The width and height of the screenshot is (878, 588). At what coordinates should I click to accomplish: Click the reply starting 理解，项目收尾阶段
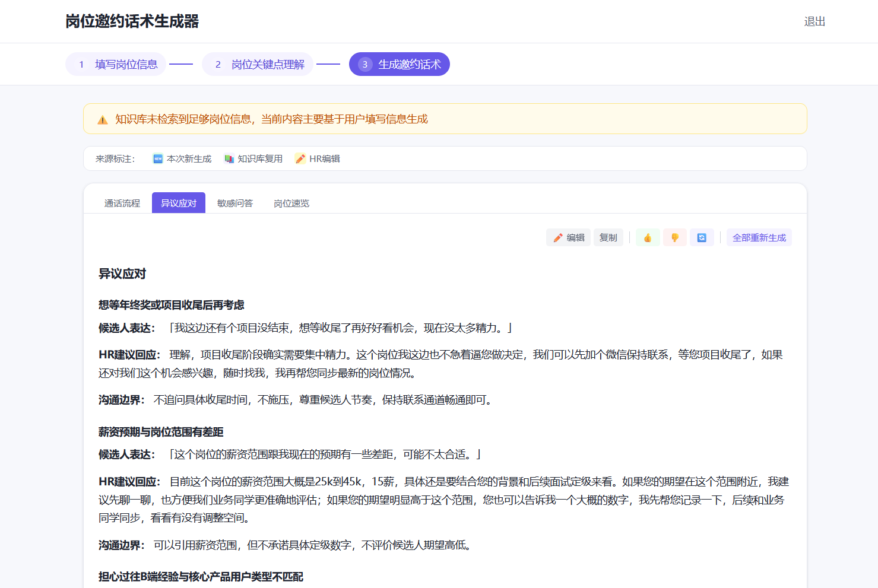pyautogui.click(x=440, y=364)
